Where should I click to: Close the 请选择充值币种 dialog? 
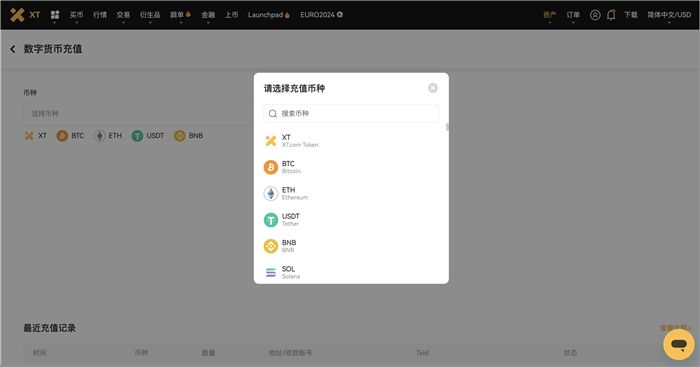click(433, 88)
